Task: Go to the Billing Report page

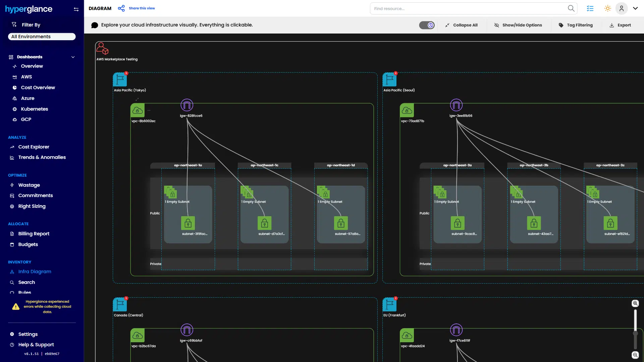Action: pyautogui.click(x=34, y=234)
